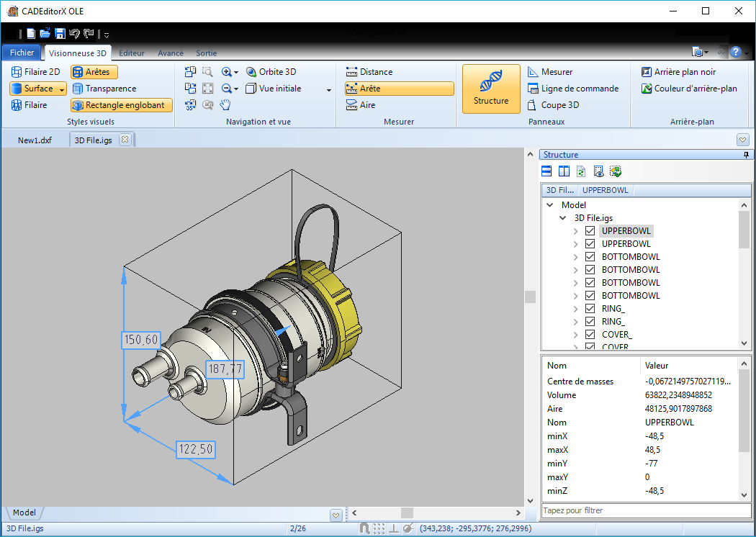
Task: Collapse the 3D File.igs tree node
Action: coord(562,218)
